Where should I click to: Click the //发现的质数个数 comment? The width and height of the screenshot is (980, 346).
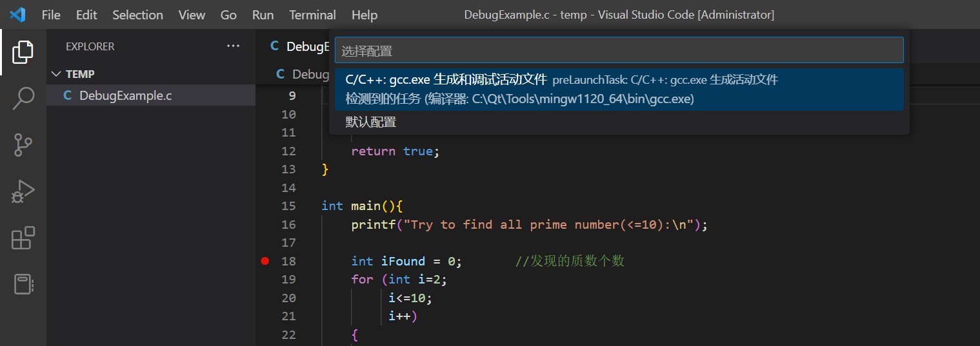[570, 261]
